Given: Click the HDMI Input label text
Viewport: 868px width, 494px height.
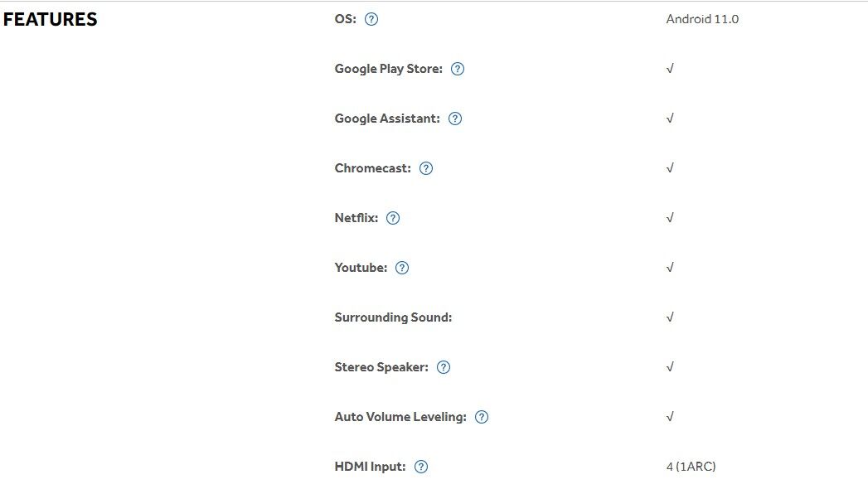Looking at the screenshot, I should click(x=370, y=467).
